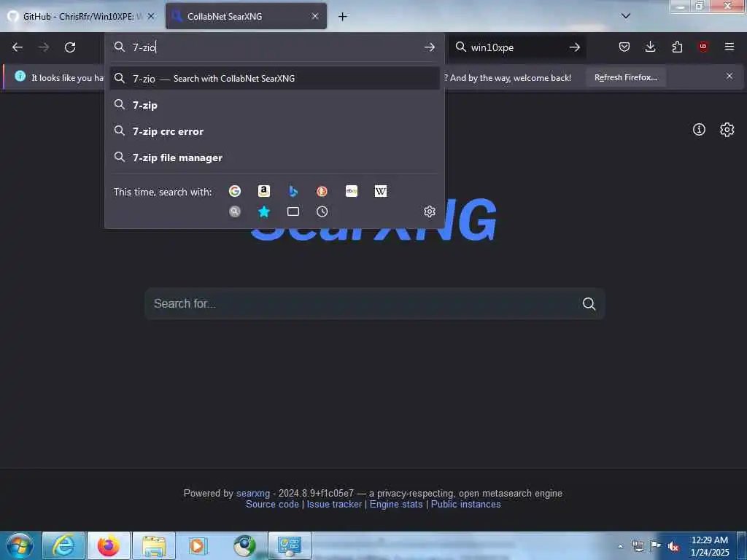Viewport: 747px width, 560px height.
Task: Reload the current page
Action: (x=70, y=47)
